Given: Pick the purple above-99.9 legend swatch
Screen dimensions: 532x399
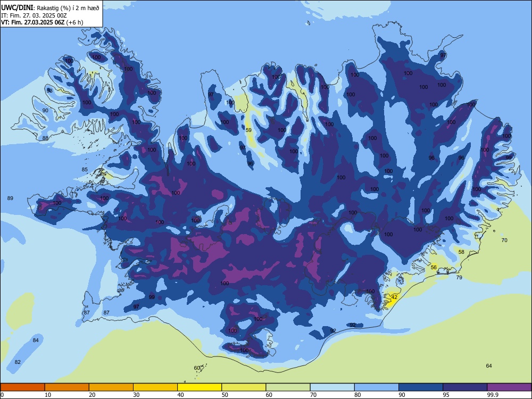Looking at the screenshot, I should 509,387.
